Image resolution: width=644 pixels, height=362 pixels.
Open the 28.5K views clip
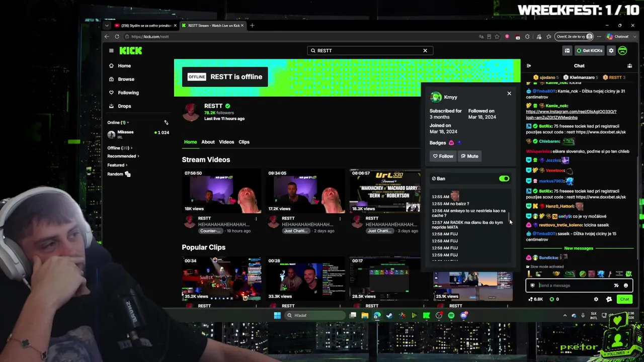pyautogui.click(x=385, y=279)
